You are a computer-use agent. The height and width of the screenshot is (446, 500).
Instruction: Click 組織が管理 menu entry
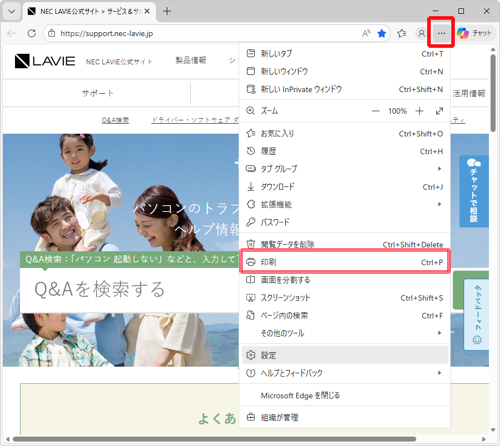pyautogui.click(x=345, y=417)
